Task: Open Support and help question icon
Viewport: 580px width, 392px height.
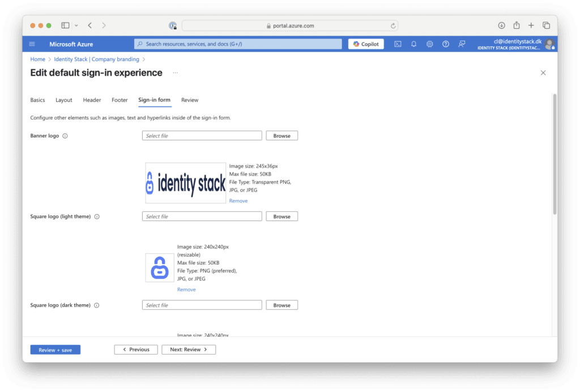Action: [x=446, y=44]
